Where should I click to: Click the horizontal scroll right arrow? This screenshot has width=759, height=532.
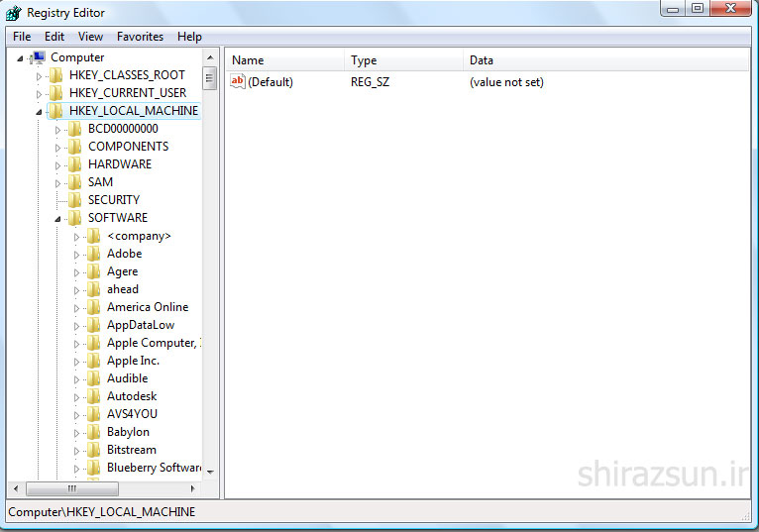point(192,488)
